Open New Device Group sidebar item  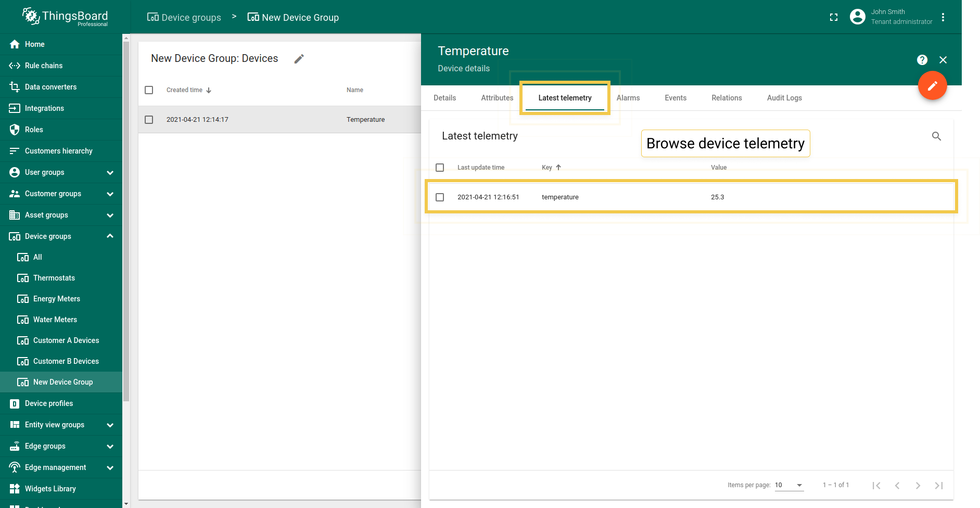[61, 382]
